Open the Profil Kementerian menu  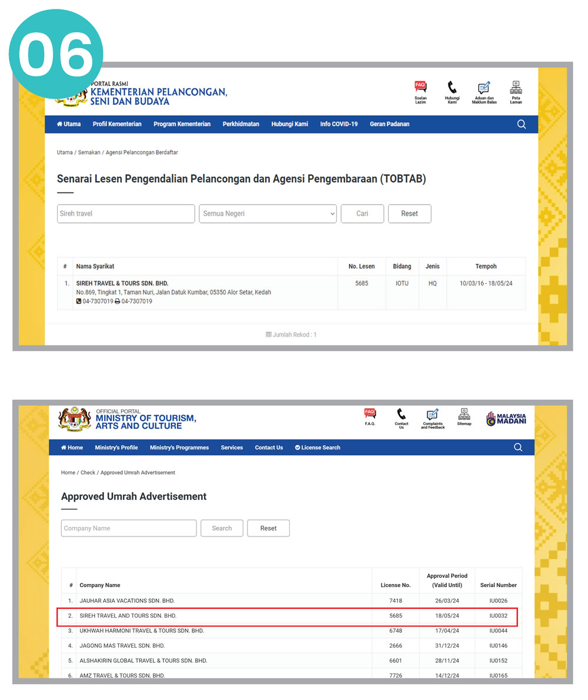tap(117, 124)
